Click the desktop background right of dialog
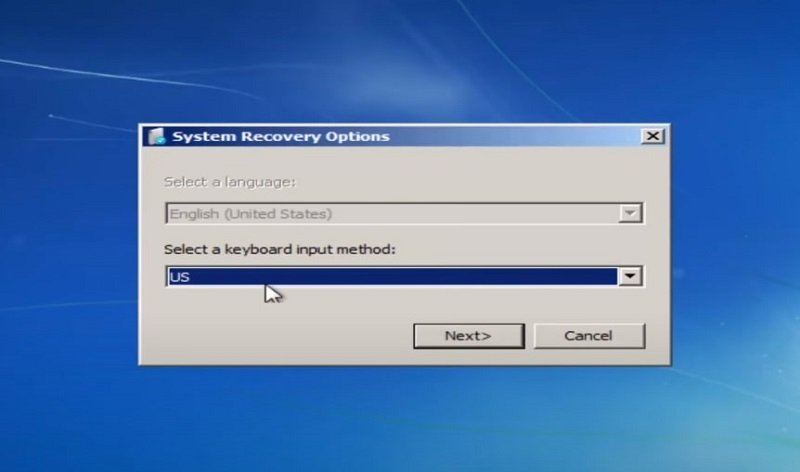The width and height of the screenshot is (800, 472). point(735,240)
